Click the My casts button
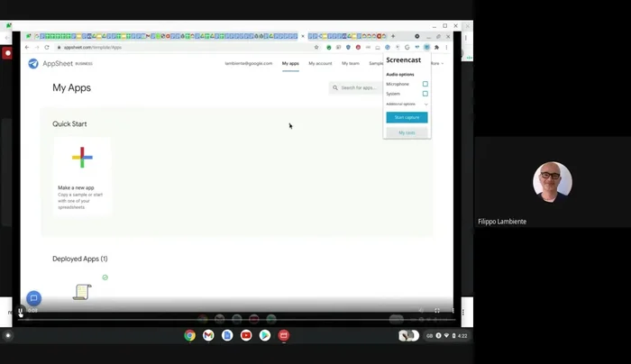 point(407,132)
